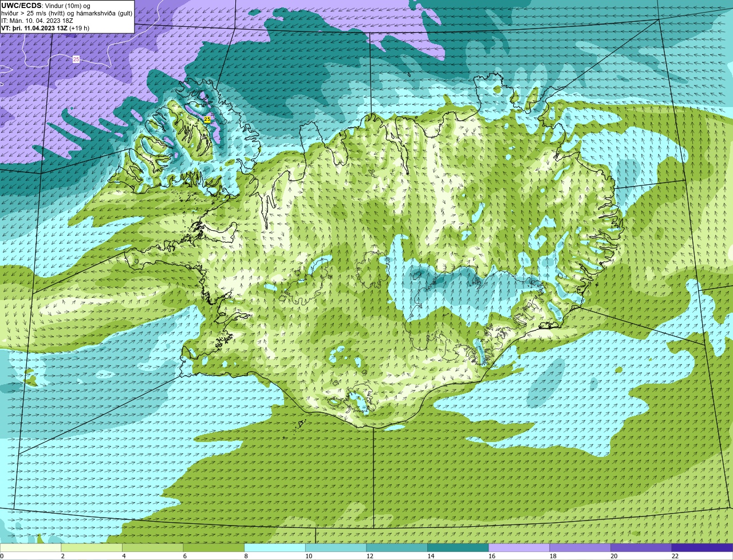
Task: Click the 10–12 m/s light teal legend swatch
Action: click(336, 548)
